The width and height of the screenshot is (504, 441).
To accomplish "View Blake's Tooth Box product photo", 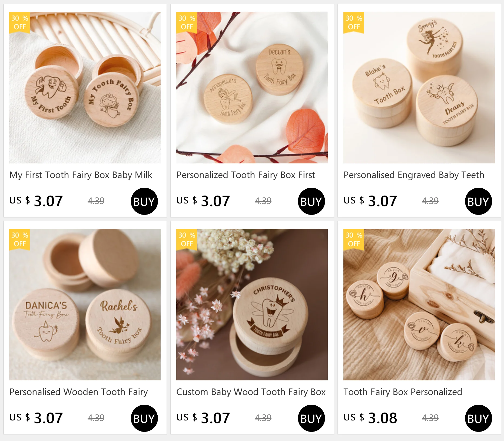I will [x=419, y=88].
